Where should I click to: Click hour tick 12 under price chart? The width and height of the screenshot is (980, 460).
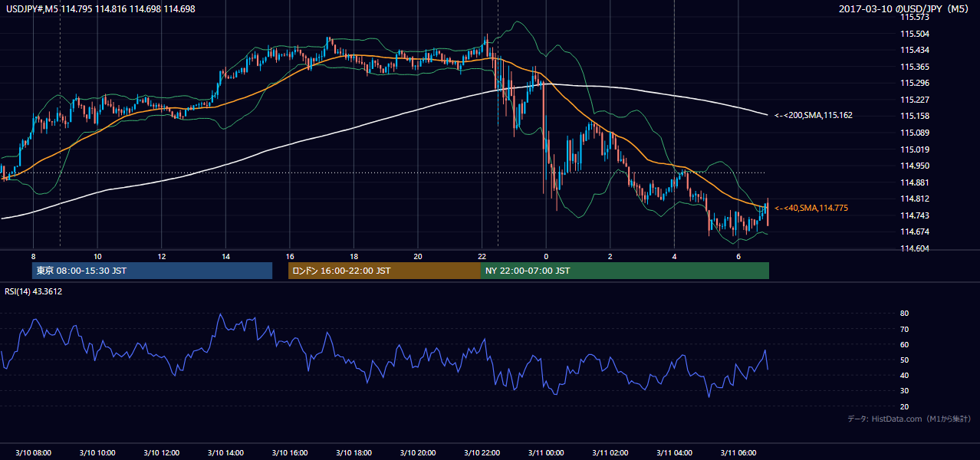point(161,255)
